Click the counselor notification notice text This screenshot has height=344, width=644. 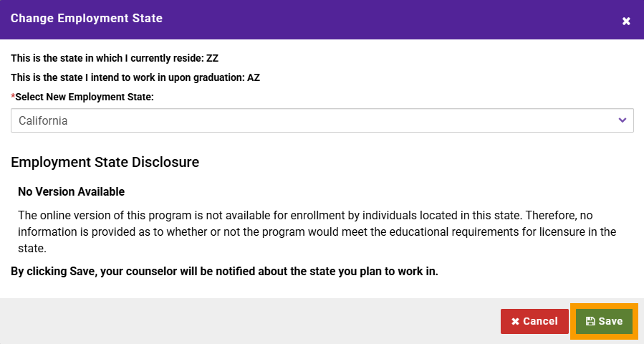tap(224, 271)
